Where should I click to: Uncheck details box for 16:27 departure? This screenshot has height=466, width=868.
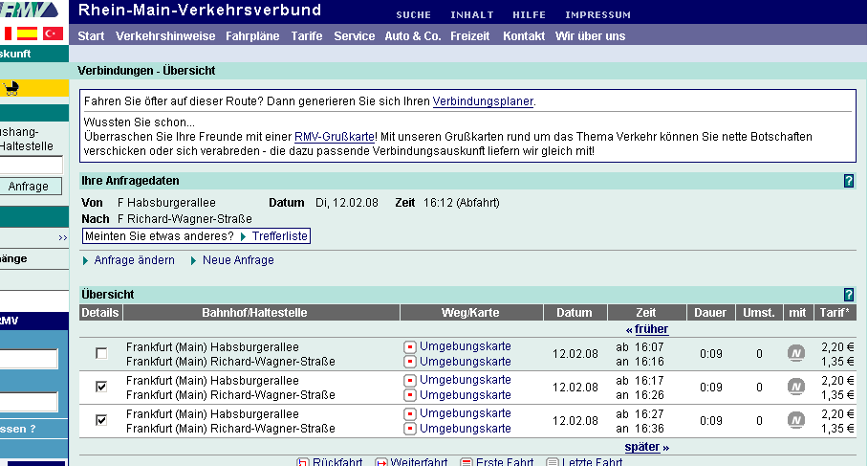tap(101, 420)
